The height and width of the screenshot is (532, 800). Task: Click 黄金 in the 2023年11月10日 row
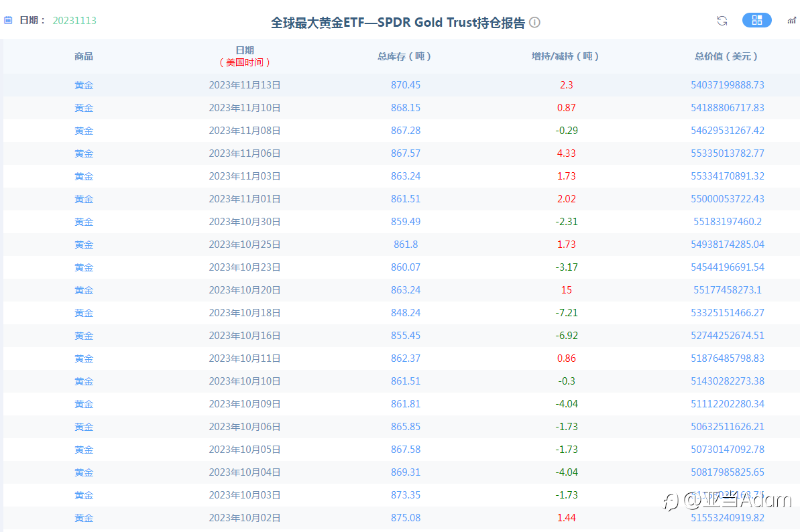pyautogui.click(x=84, y=108)
